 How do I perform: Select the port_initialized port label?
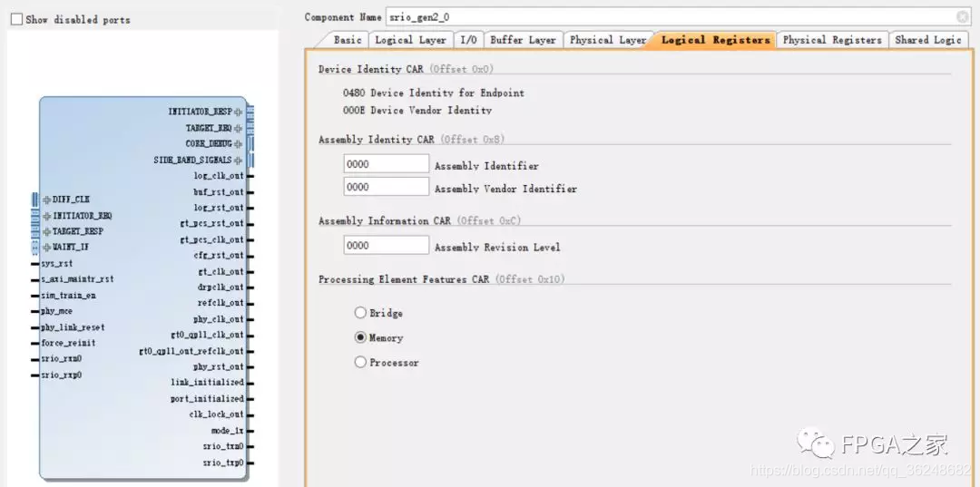pos(208,398)
